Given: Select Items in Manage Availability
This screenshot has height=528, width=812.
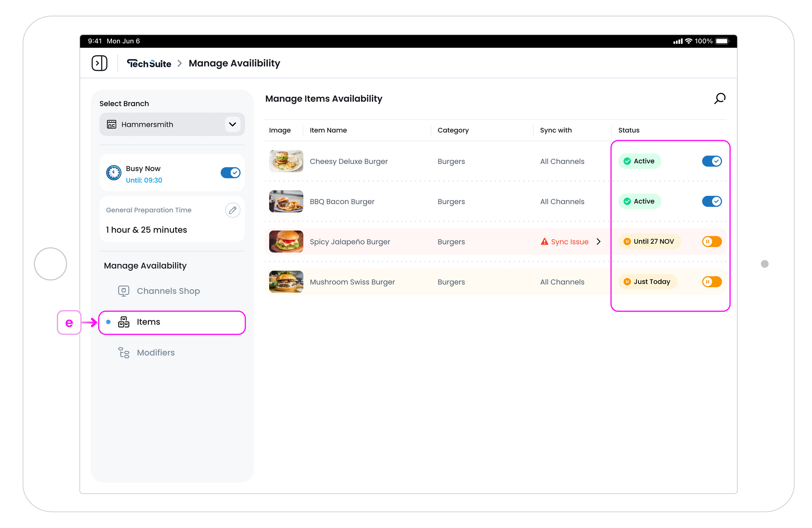Looking at the screenshot, I should coord(148,322).
